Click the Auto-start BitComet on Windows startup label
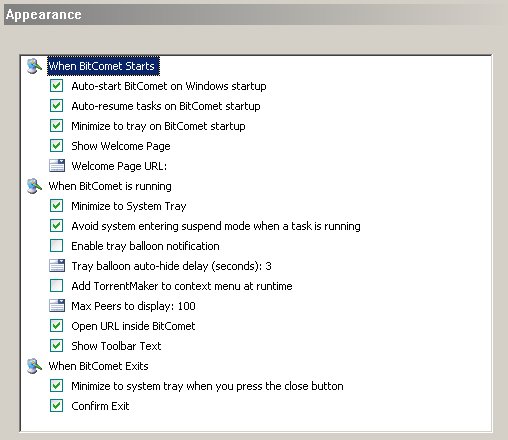508x440 pixels. click(x=169, y=86)
